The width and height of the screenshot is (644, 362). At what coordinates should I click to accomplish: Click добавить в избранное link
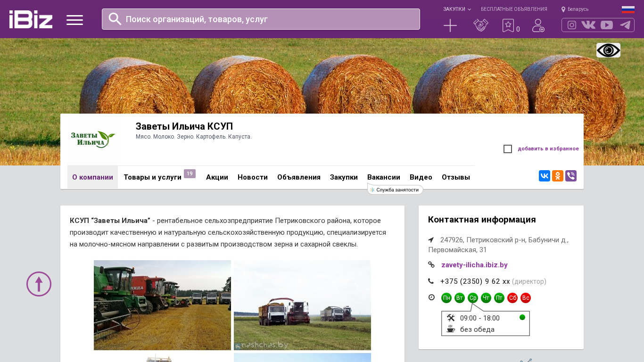coord(548,149)
